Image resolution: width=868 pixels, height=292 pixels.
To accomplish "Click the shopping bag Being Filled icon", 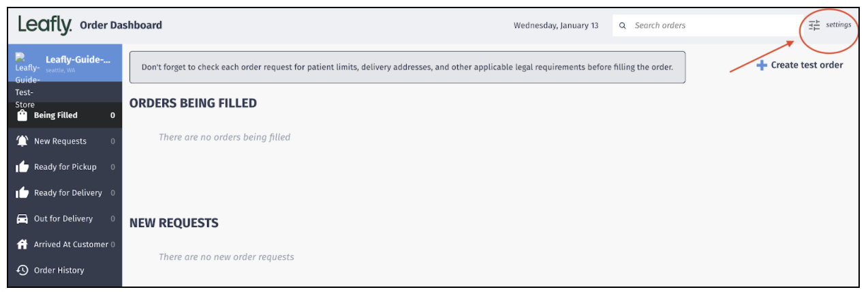I will pyautogui.click(x=22, y=115).
